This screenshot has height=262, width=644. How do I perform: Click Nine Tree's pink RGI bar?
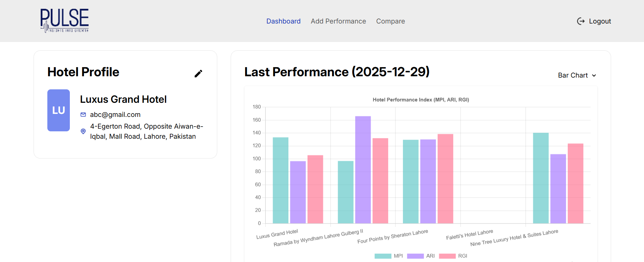point(575,183)
